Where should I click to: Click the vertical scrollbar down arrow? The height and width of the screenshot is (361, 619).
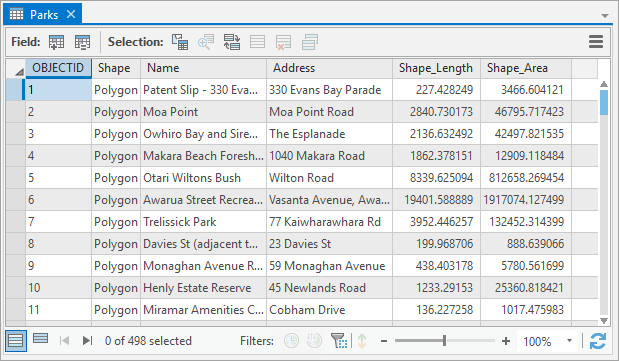[604, 321]
